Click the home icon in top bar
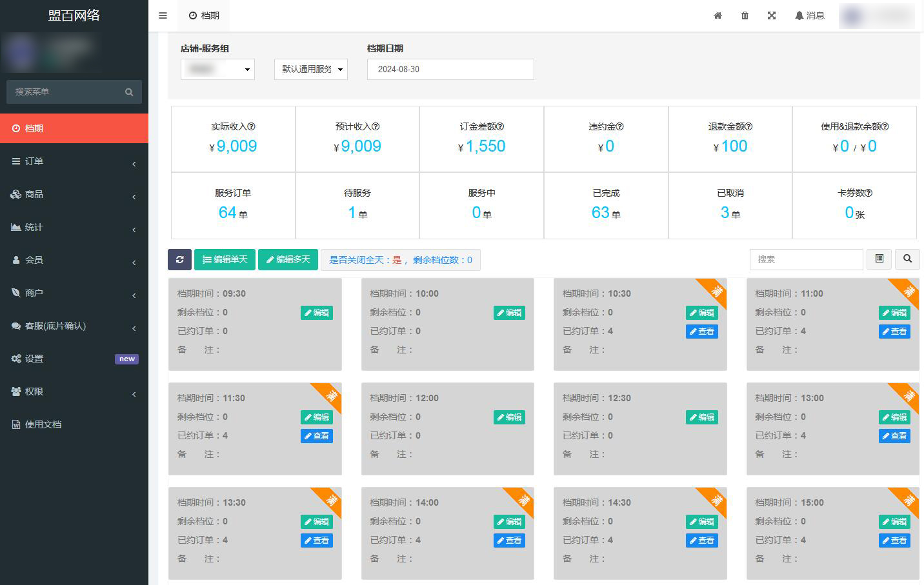 [x=718, y=15]
